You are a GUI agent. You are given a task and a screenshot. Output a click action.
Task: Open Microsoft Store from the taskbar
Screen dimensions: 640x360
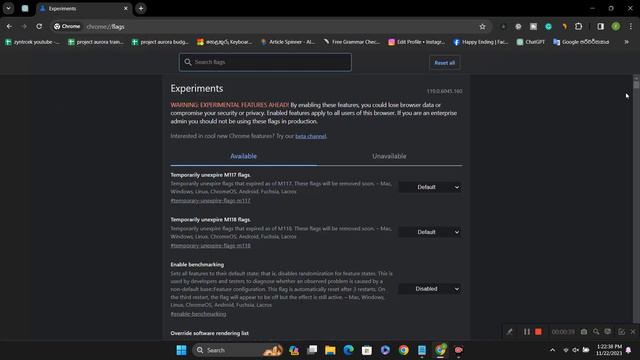coord(367,350)
